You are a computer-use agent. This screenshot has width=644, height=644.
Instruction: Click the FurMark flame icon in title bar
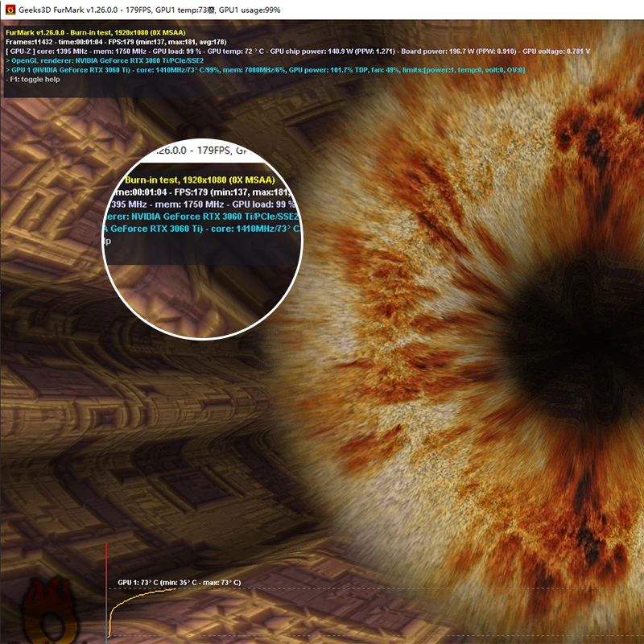click(10, 10)
